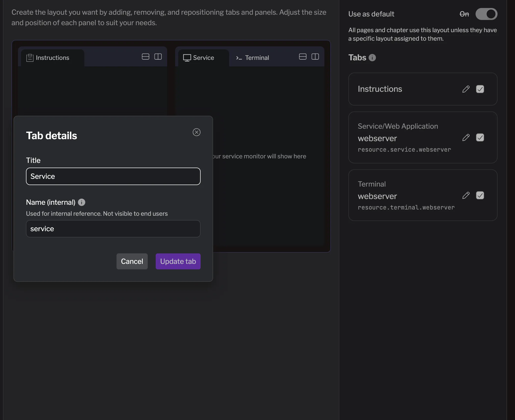This screenshot has width=515, height=420.
Task: Click the Update tab button
Action: pos(178,261)
